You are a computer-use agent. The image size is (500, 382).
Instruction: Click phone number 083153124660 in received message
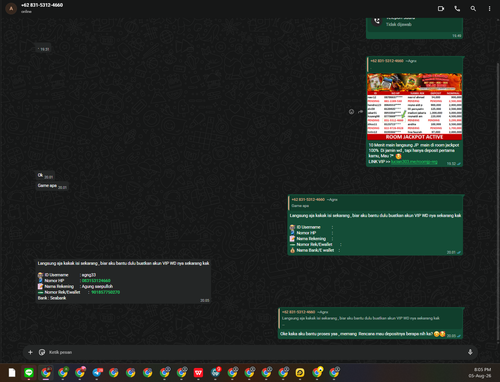tap(96, 281)
